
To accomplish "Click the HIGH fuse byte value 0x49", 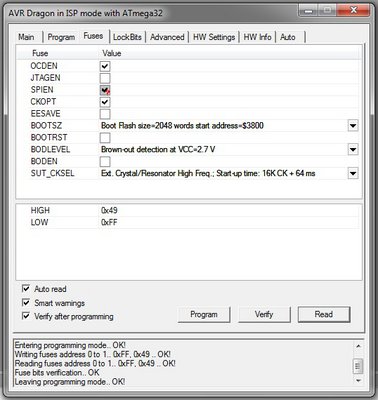I will pos(109,210).
